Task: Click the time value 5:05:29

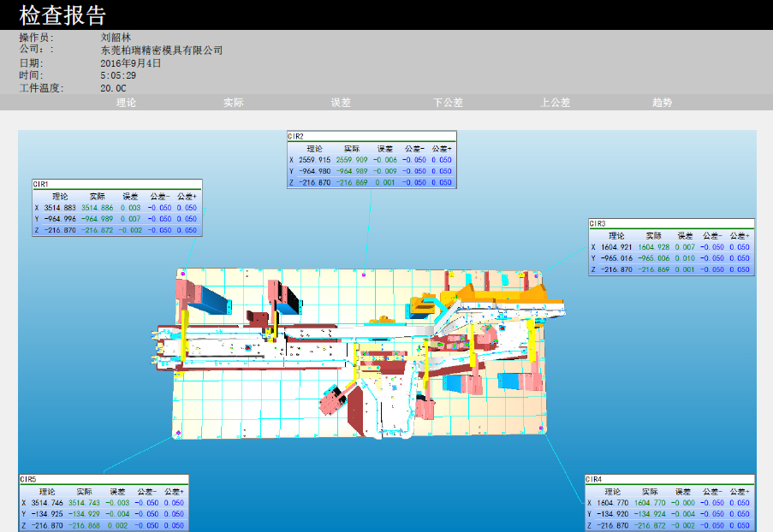Action: pyautogui.click(x=118, y=75)
